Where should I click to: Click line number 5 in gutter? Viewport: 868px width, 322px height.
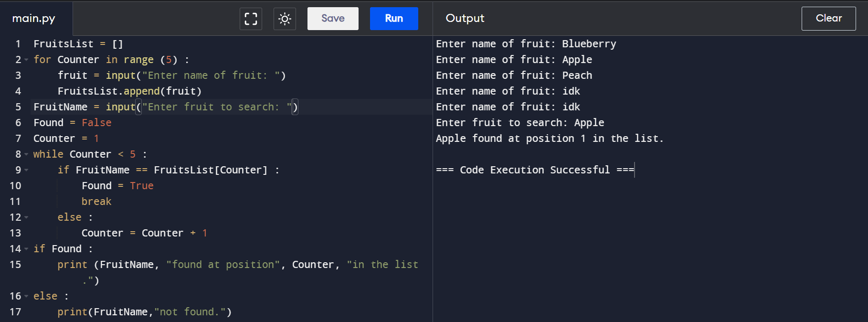click(x=18, y=107)
